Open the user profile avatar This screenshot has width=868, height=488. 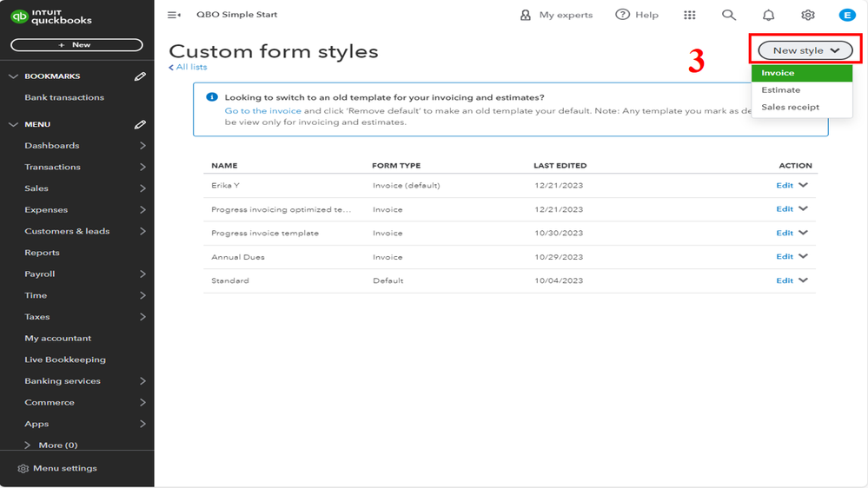[847, 15]
